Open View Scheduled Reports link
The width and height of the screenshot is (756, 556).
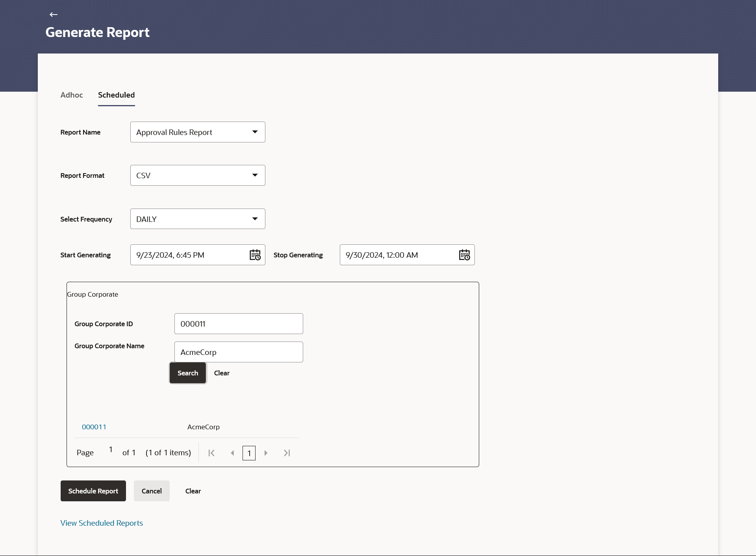point(102,523)
